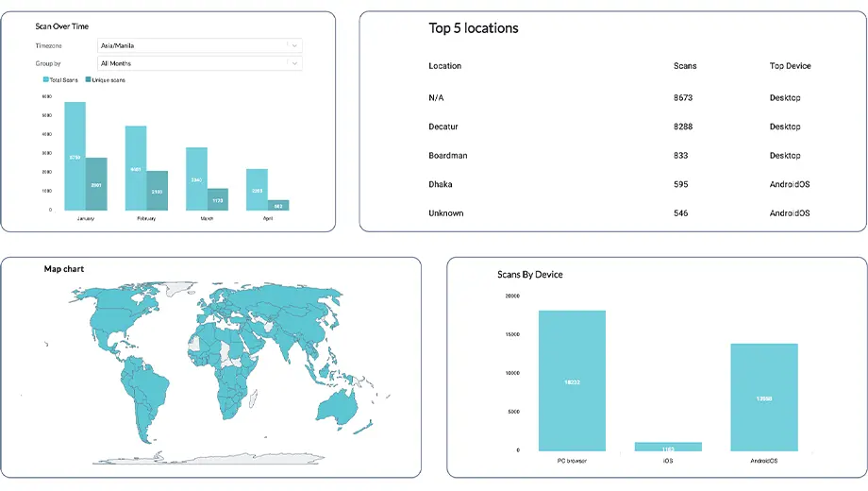Click the AndroidOS bar in chart
The width and height of the screenshot is (868, 491).
click(x=764, y=398)
